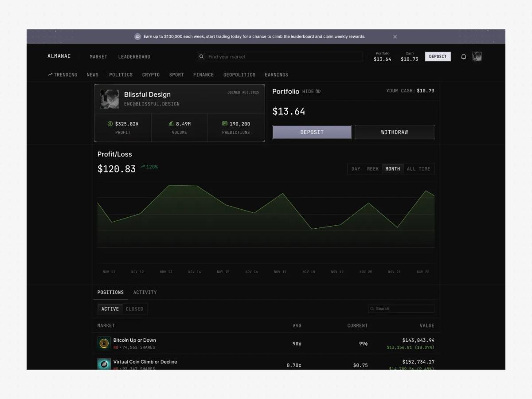Screen dimensions: 532x399
Task: Click the Virtual Coin market icon
Action: (104, 364)
